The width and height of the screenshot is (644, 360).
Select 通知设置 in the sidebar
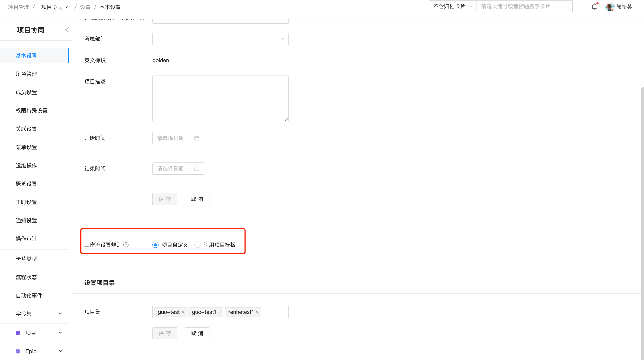[x=26, y=221]
